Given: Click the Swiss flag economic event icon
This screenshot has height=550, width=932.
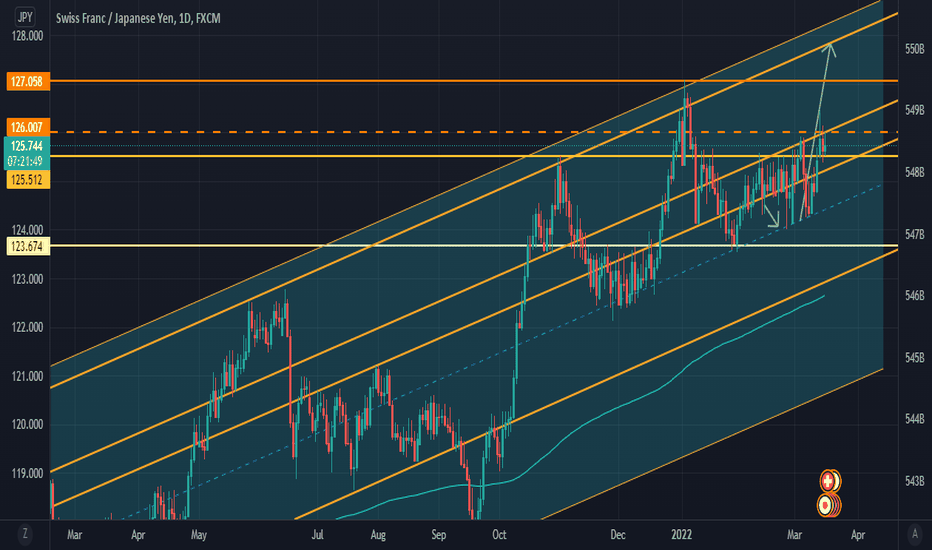Looking at the screenshot, I should 828,481.
